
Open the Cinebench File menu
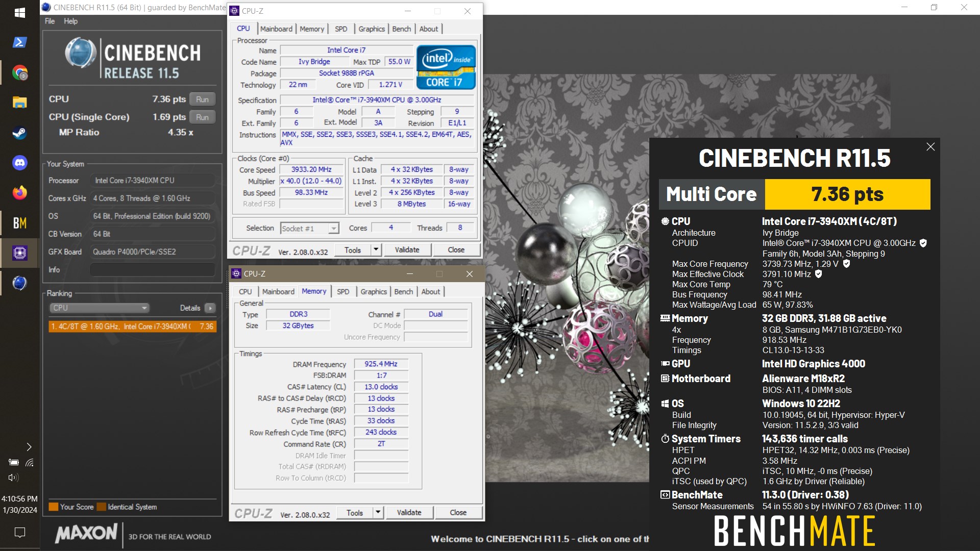pyautogui.click(x=50, y=21)
